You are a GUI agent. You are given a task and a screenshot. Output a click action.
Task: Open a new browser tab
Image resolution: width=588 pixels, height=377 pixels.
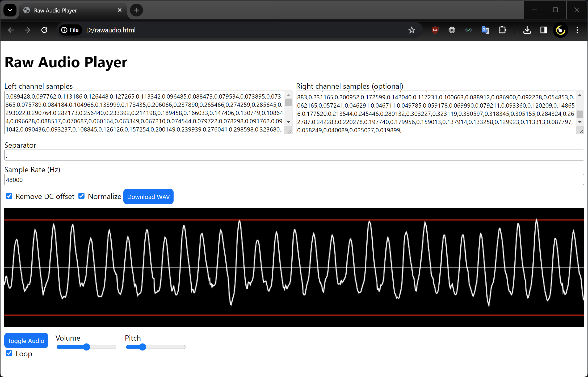136,10
